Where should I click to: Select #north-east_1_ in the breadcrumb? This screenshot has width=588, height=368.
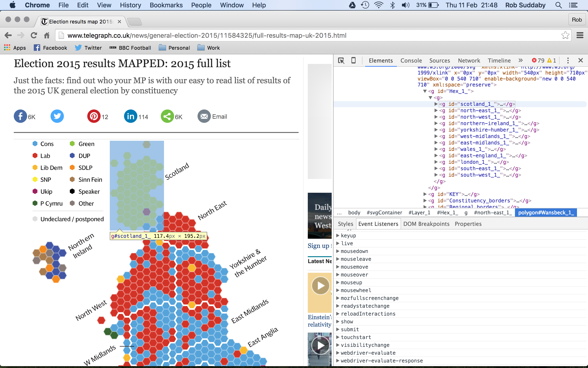click(492, 213)
